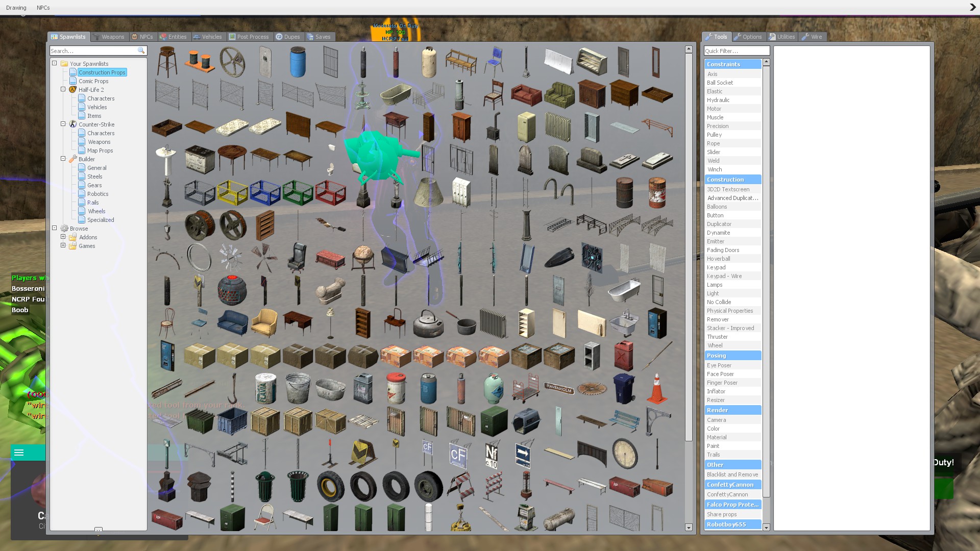Click the top-right menu bar arrow
Viewport: 980px width, 551px height.
point(972,7)
